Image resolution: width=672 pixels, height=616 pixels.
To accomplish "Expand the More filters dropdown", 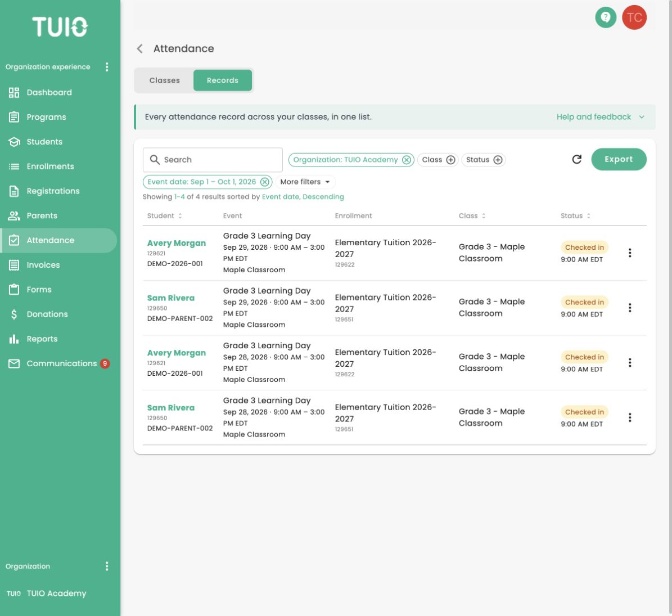I will (x=305, y=182).
